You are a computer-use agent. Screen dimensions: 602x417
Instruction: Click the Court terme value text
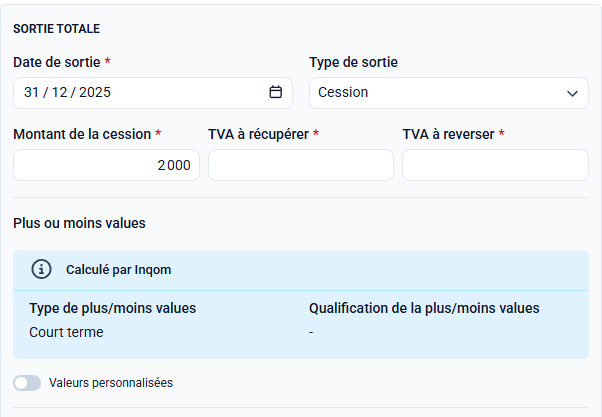point(66,332)
